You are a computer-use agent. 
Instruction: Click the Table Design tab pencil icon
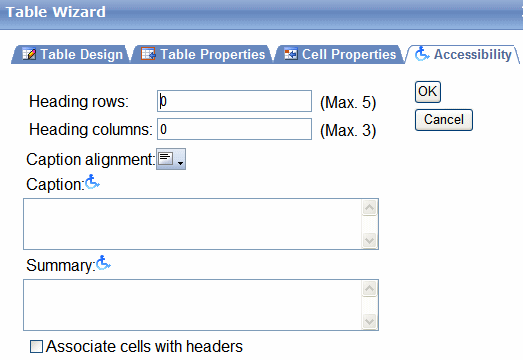point(29,54)
